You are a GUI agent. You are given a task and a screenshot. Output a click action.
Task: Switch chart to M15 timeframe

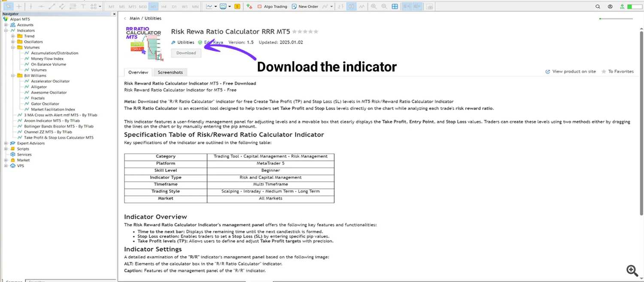coord(133,7)
